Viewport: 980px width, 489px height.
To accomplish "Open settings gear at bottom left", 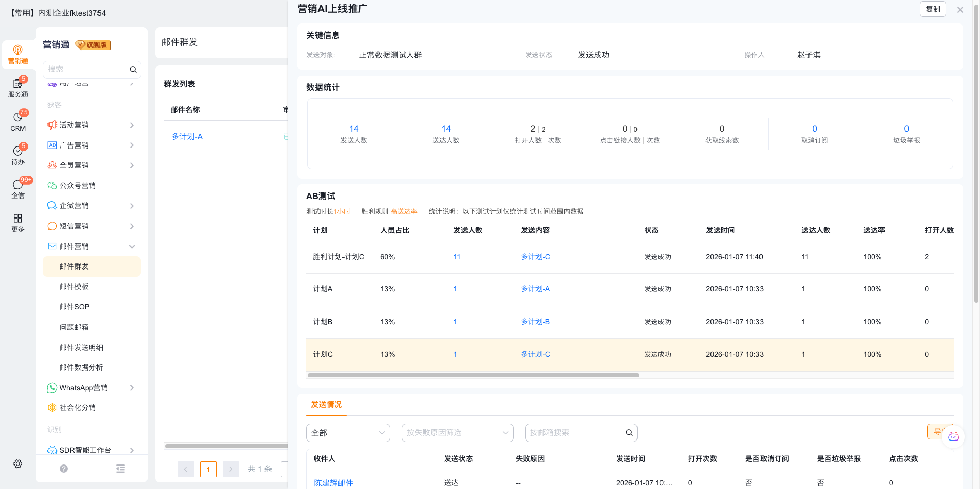I will tap(18, 463).
